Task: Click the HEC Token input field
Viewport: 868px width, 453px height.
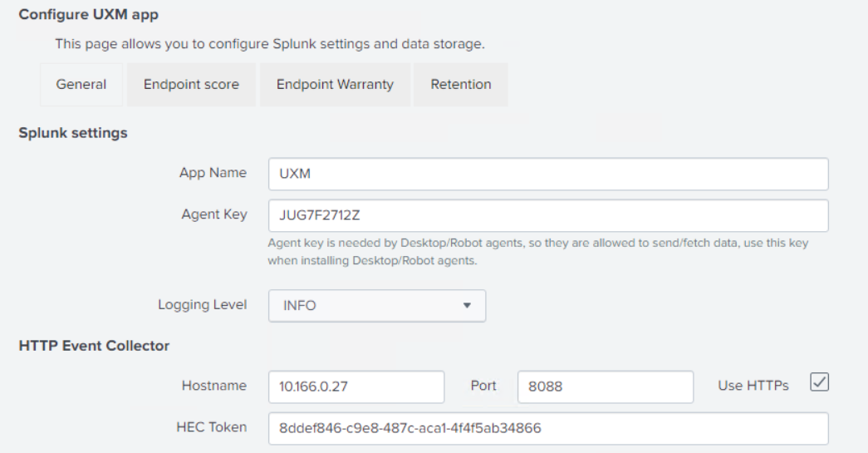Action: tap(548, 429)
